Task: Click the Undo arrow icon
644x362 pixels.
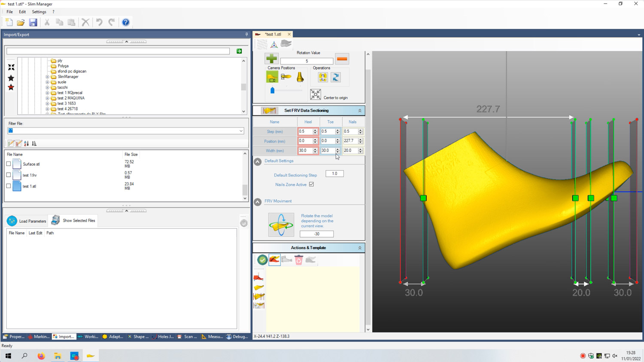Action: [x=99, y=22]
